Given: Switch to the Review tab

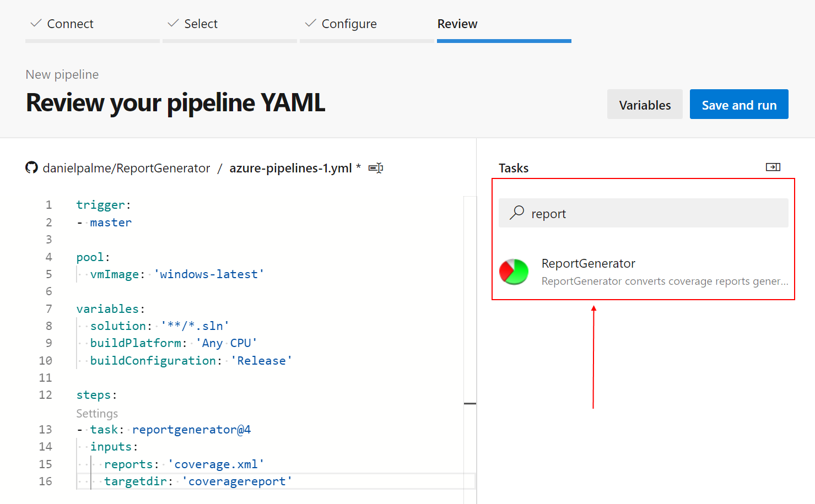Looking at the screenshot, I should 457,24.
